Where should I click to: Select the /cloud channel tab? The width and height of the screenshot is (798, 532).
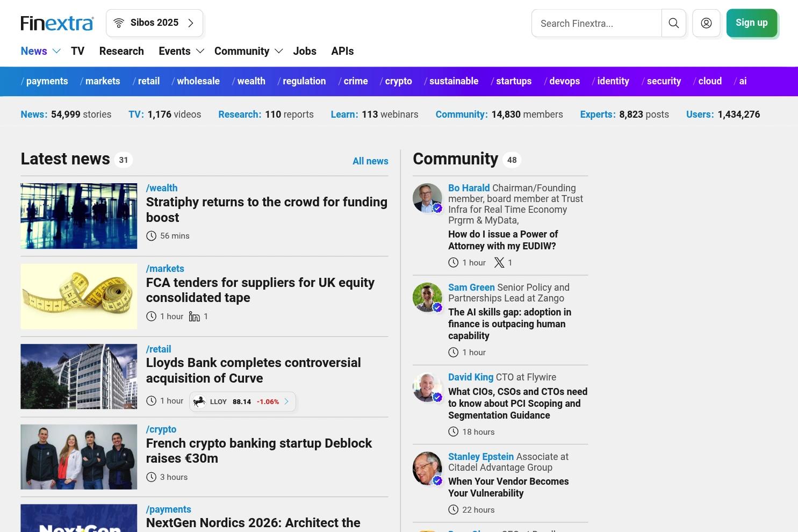point(707,81)
